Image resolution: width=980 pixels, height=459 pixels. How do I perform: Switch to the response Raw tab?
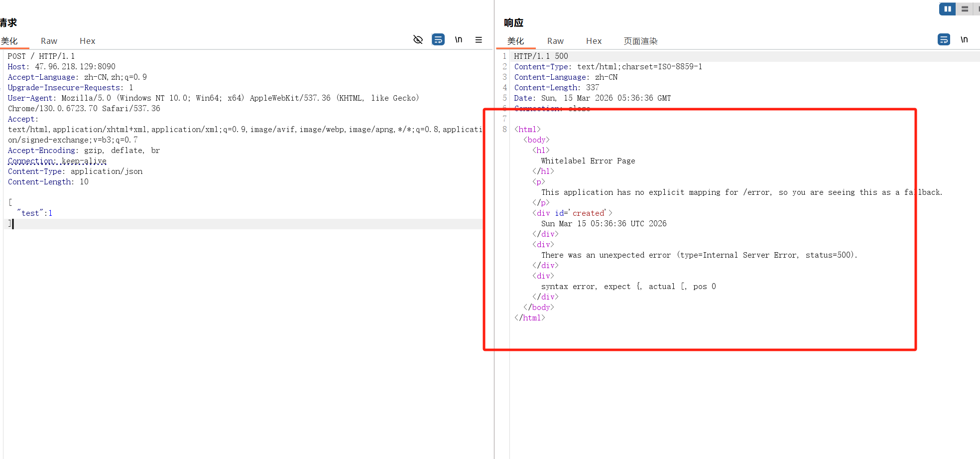(x=555, y=41)
